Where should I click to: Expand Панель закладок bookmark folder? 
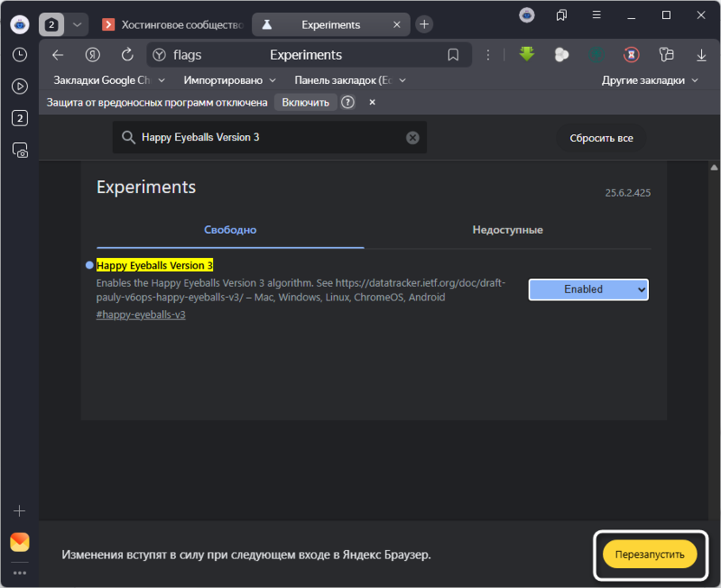[x=350, y=81]
